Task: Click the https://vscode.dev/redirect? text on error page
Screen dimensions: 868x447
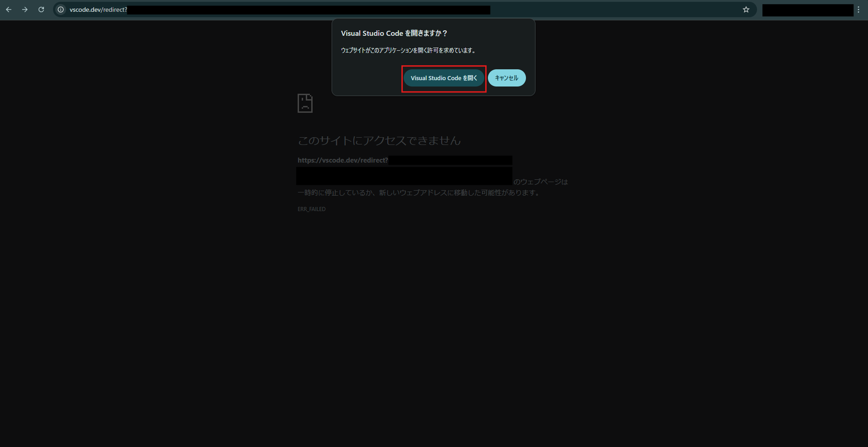Action: 342,160
